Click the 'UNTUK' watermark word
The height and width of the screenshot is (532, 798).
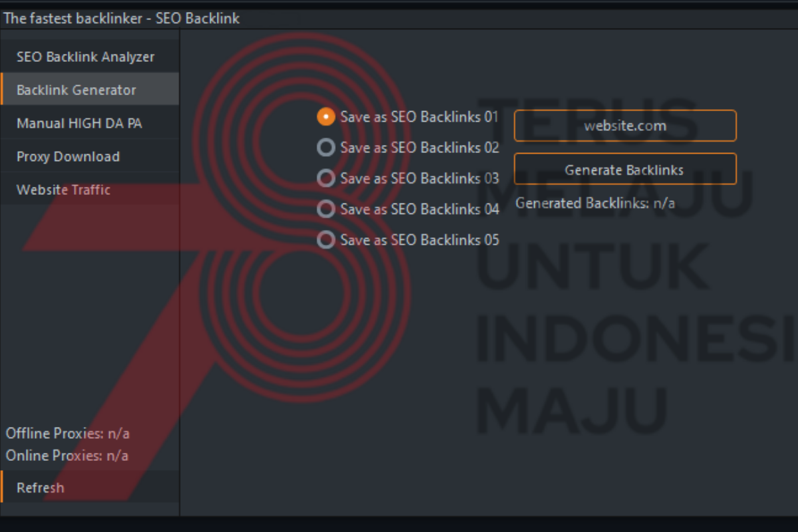[592, 267]
